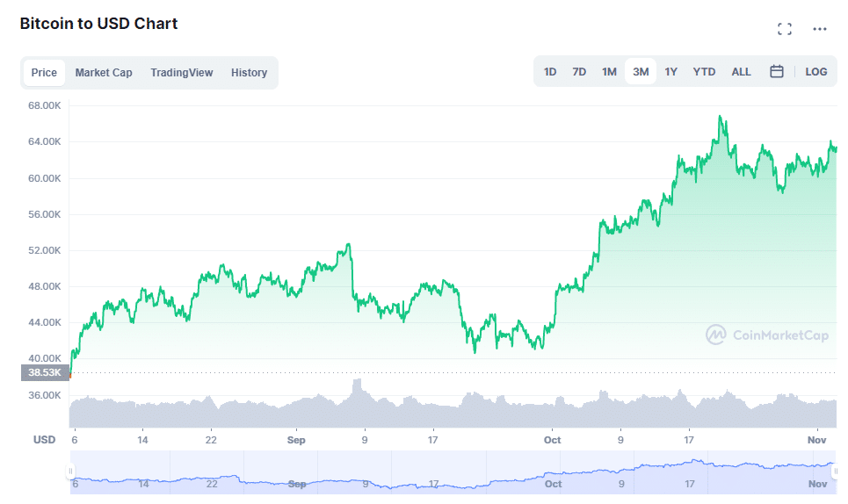Select the 3M time range
This screenshot has height=504, width=848.
pyautogui.click(x=641, y=72)
